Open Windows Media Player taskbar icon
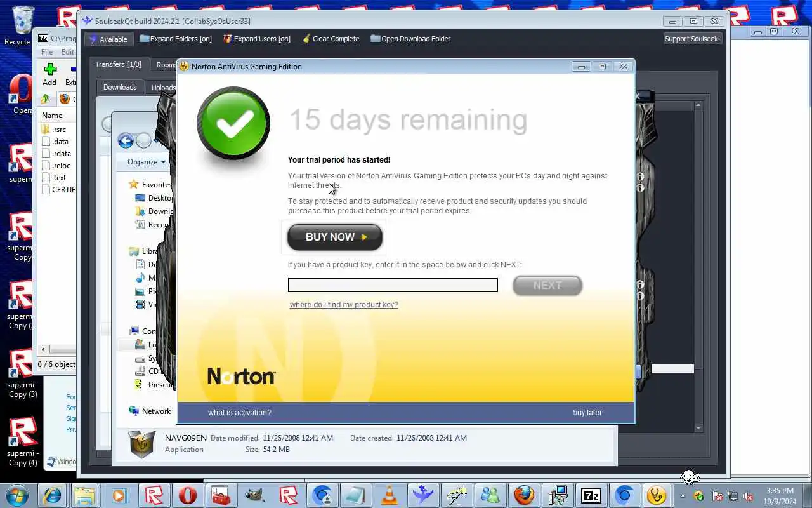 pos(119,495)
